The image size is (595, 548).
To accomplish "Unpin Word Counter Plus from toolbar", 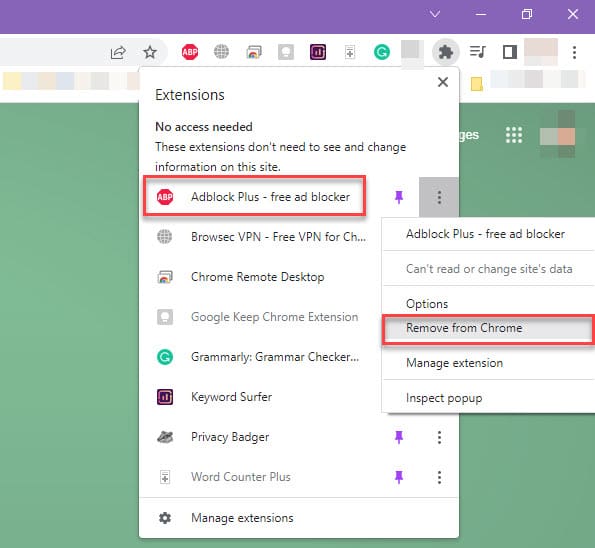I will tap(399, 477).
